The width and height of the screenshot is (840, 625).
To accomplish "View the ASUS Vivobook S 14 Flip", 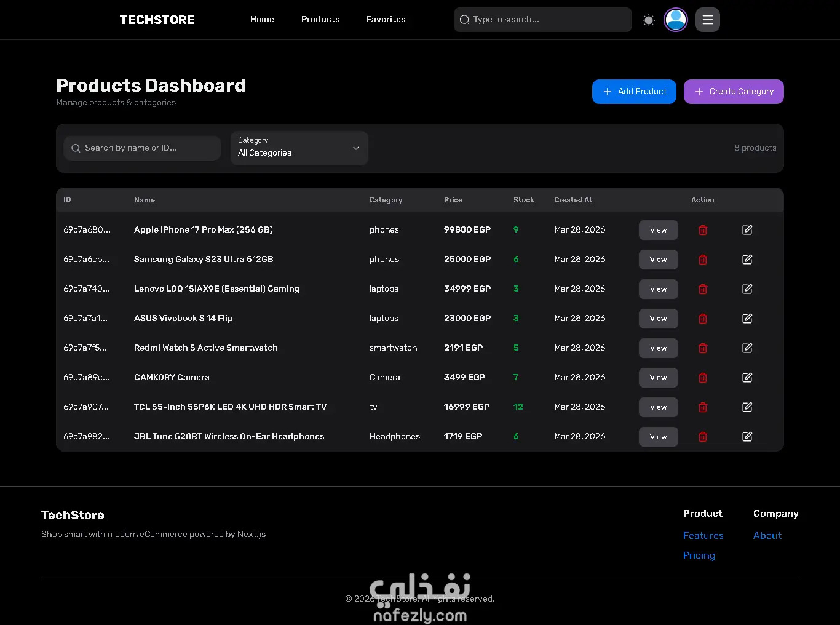I will (658, 319).
